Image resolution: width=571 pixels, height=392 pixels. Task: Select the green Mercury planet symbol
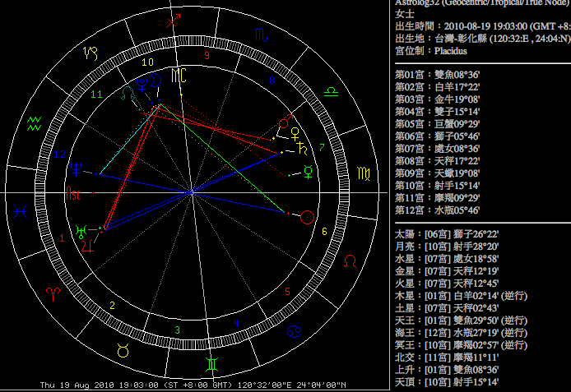click(308, 172)
